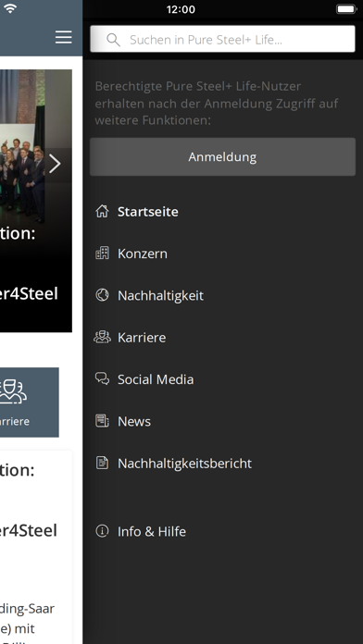Click the search magnifier icon
363x644 pixels.
113,40
